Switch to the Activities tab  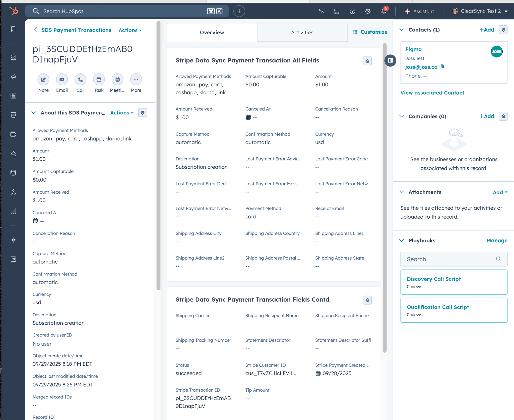coord(302,33)
